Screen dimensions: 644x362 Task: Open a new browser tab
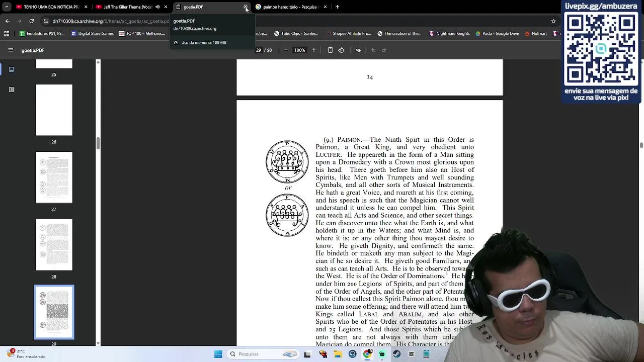[x=337, y=7]
